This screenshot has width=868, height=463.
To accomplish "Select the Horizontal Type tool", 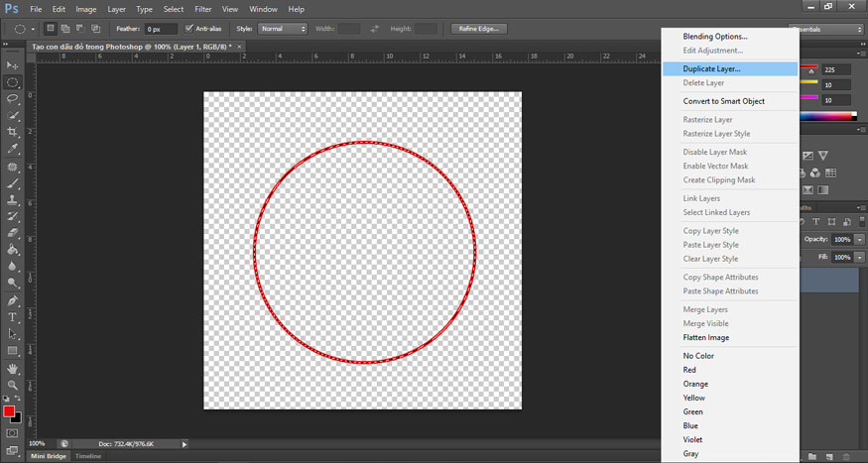I will click(12, 317).
